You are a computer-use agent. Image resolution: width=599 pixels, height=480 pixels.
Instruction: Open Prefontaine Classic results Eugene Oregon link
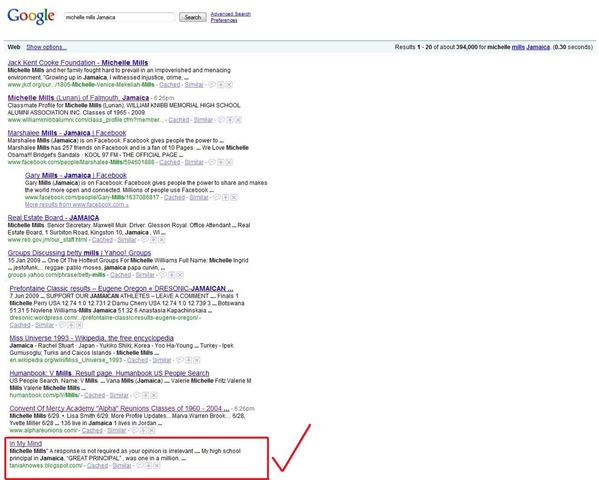(121, 289)
